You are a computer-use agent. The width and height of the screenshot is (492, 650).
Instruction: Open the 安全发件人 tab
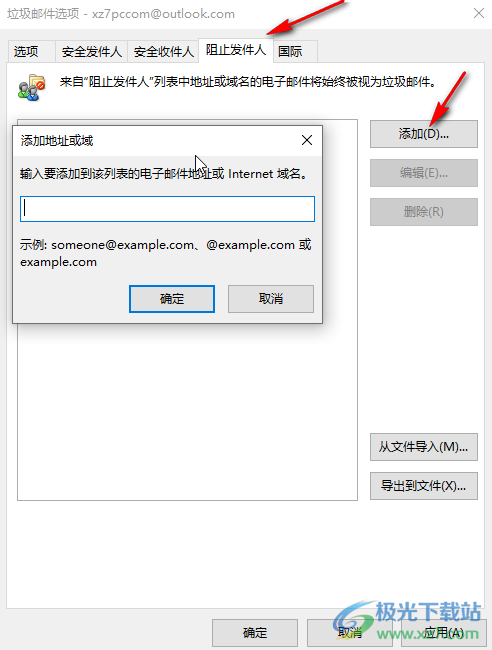click(92, 52)
